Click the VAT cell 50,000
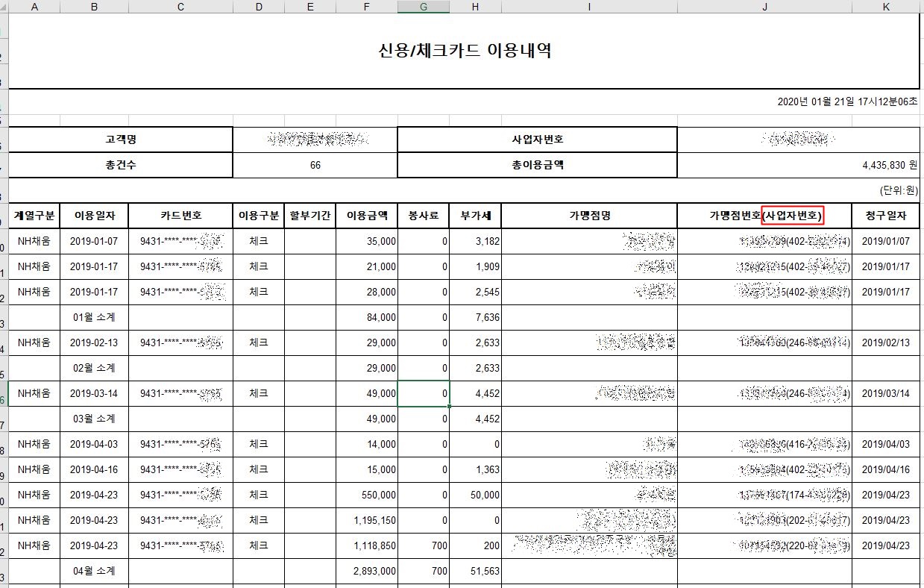Viewport: 924px width, 588px height. (476, 495)
